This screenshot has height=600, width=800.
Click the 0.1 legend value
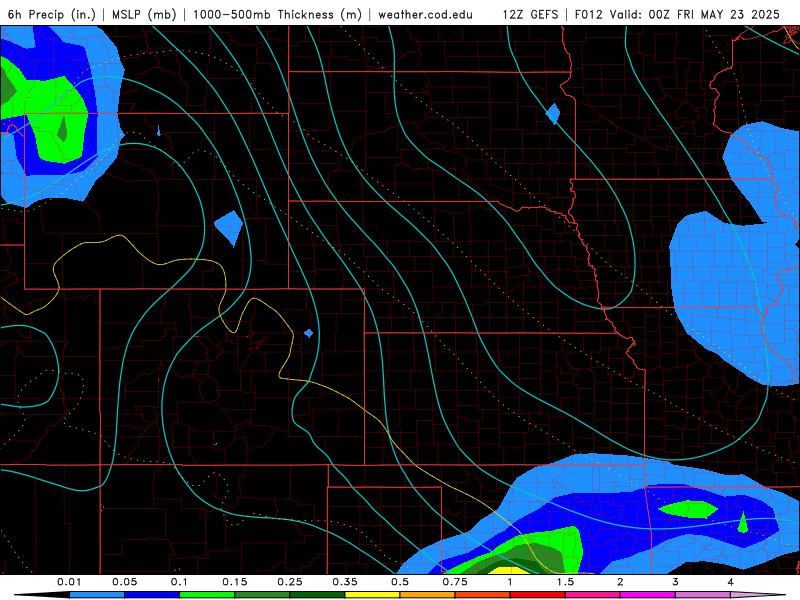tap(179, 582)
